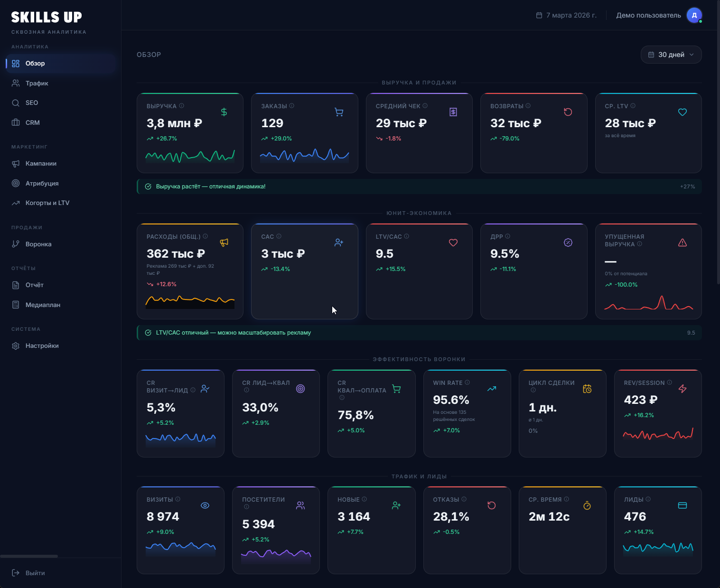
Task: Open Когорты и LTV trend icon
Action: point(15,203)
